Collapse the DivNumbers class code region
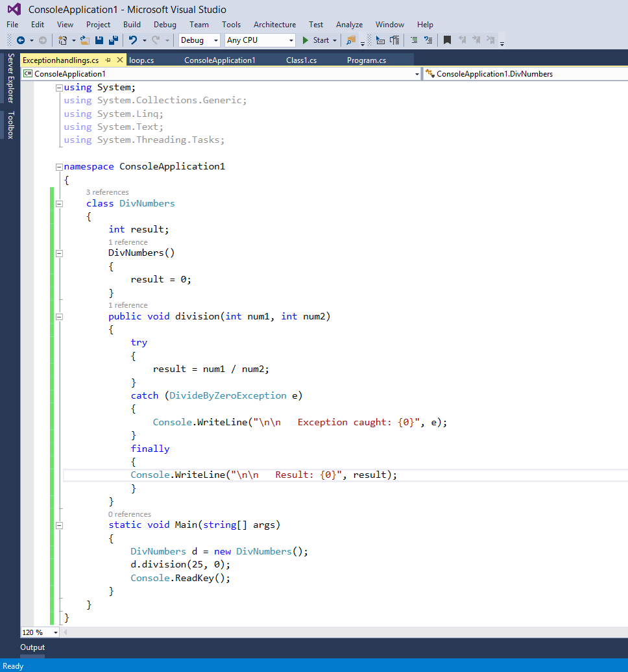 click(58, 203)
